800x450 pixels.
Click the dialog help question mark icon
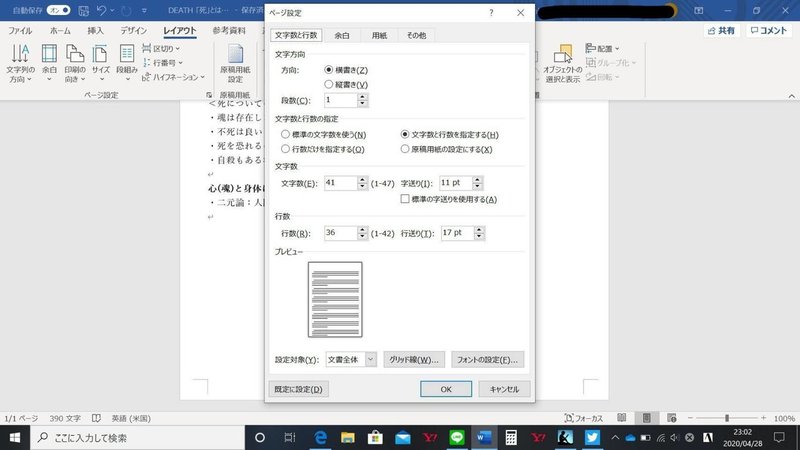491,13
